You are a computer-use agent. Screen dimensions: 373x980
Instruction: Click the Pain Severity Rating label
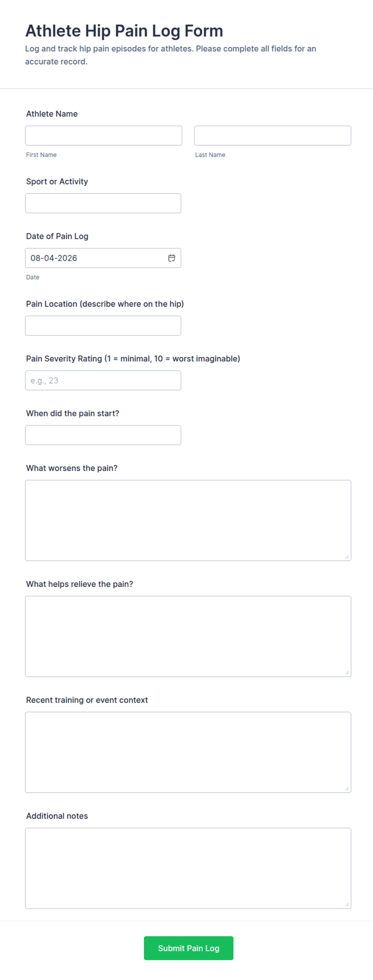click(x=133, y=359)
